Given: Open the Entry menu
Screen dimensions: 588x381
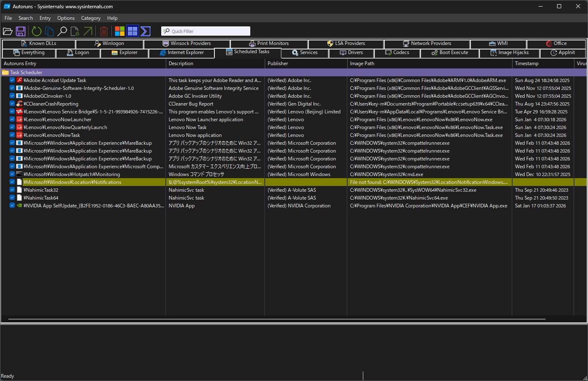Looking at the screenshot, I should [45, 18].
